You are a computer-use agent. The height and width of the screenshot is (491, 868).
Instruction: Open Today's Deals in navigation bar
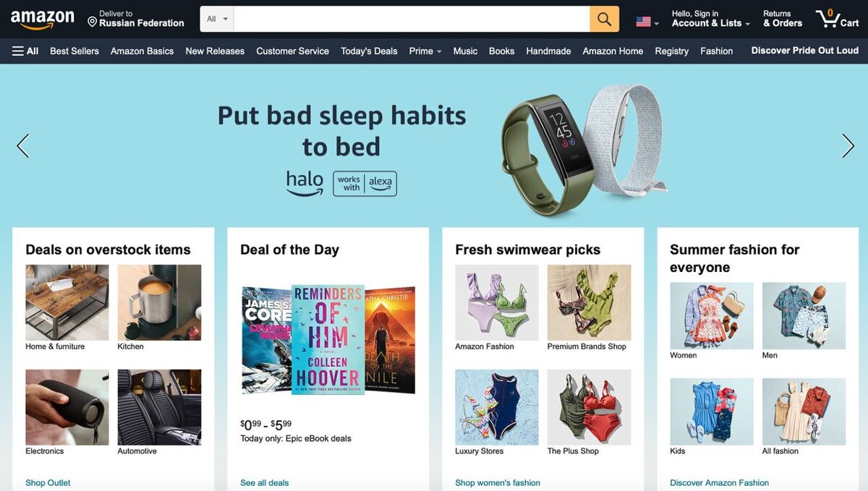click(369, 51)
